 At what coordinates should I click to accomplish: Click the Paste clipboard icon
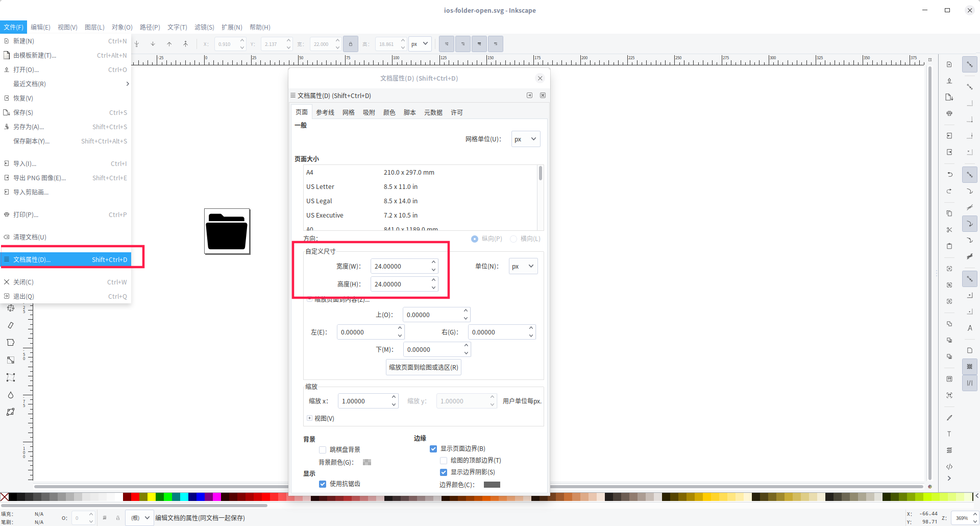point(949,246)
